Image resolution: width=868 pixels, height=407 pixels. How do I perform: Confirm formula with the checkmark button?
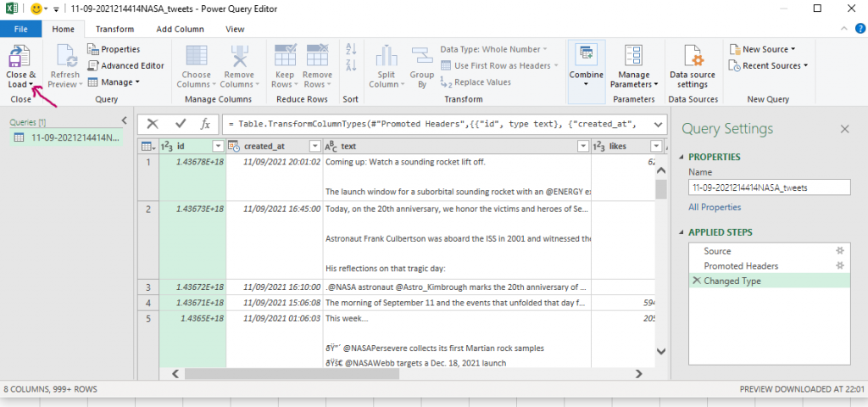[x=180, y=124]
